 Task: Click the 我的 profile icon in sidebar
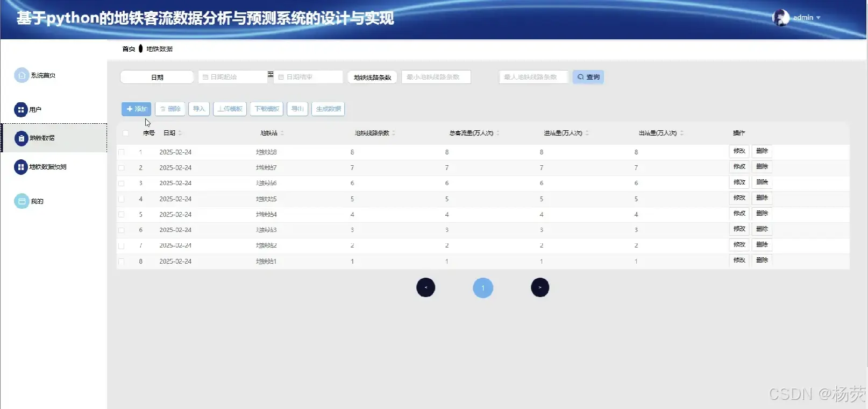(x=22, y=201)
